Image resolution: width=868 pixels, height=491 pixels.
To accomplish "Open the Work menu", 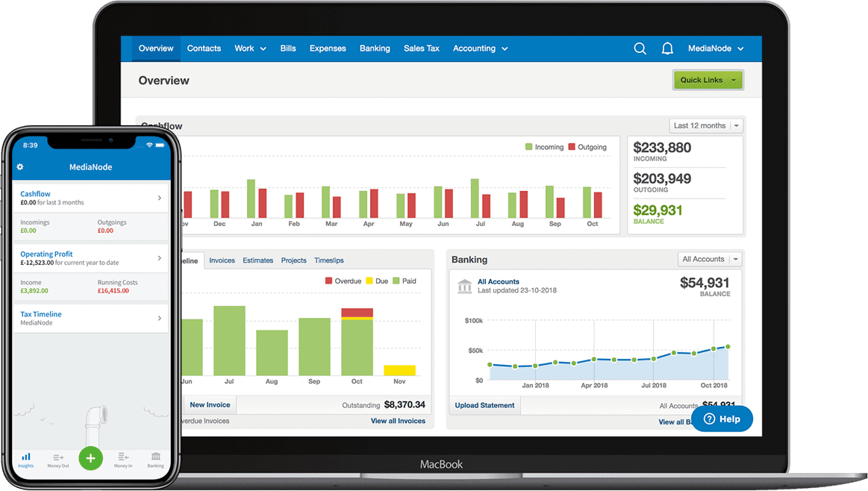I will [250, 49].
